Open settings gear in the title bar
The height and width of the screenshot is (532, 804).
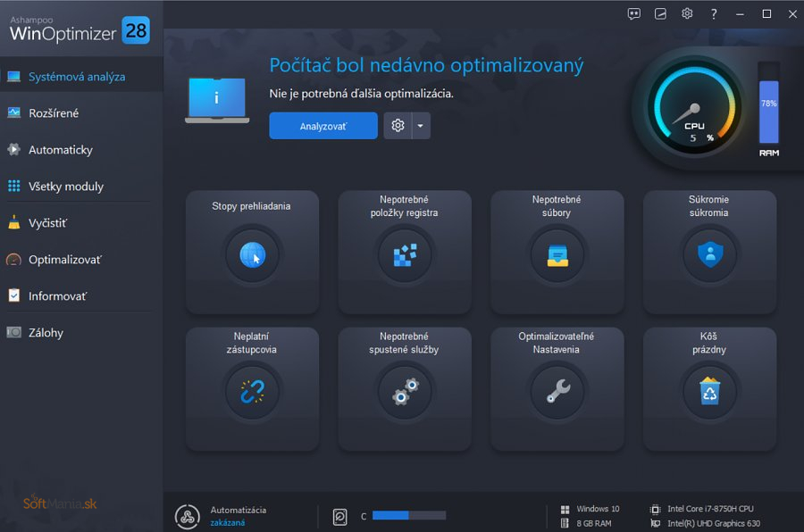[687, 14]
